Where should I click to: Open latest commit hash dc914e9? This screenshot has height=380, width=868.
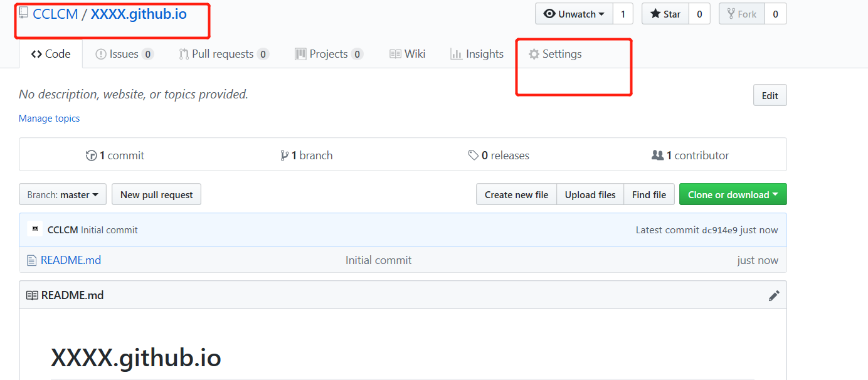(x=719, y=230)
